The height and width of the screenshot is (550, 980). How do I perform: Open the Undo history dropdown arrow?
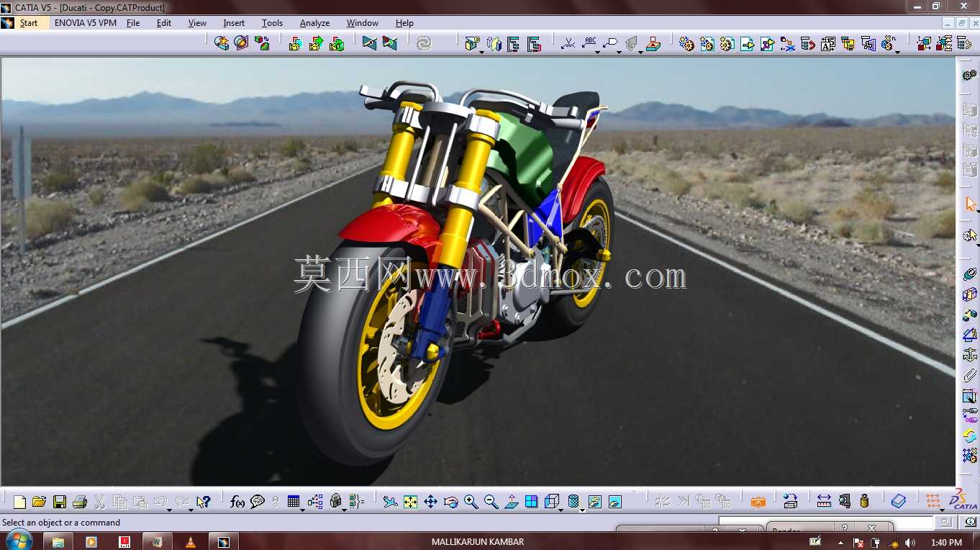point(169,509)
